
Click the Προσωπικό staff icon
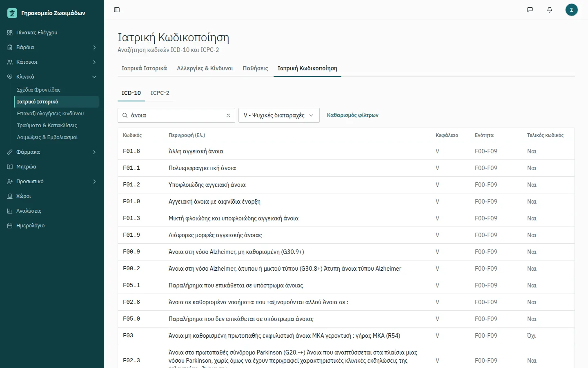[x=10, y=182]
